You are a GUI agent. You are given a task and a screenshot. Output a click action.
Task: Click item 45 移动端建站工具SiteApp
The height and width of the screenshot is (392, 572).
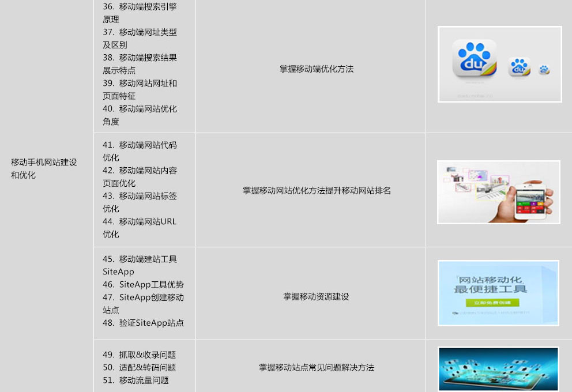coord(140,265)
